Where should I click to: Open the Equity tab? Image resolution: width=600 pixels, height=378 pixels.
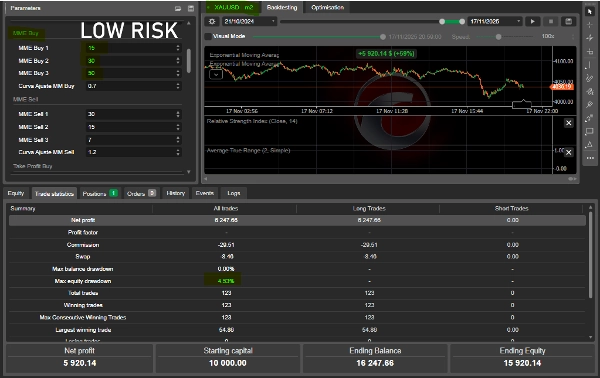click(16, 193)
